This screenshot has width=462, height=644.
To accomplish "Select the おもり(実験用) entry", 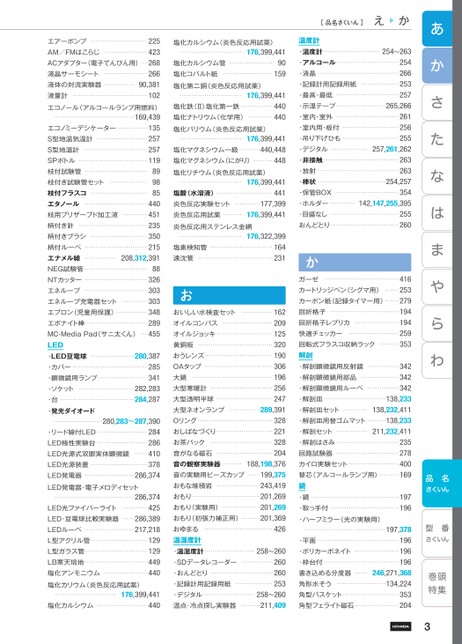I will 229,508.
